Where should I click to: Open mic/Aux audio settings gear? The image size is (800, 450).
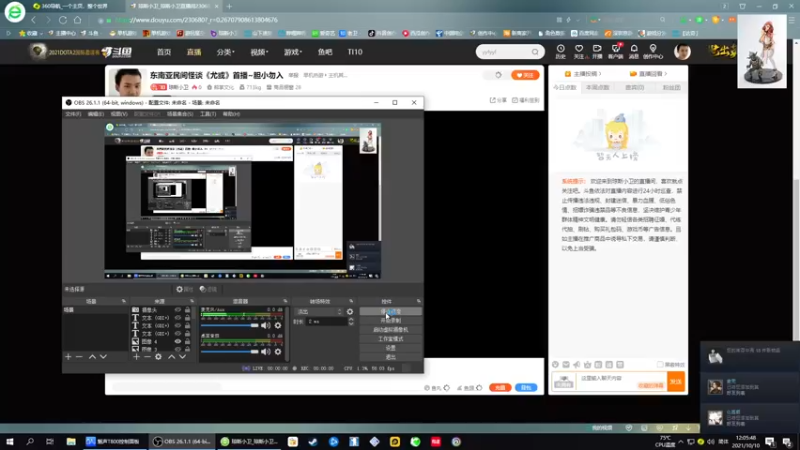[x=278, y=326]
